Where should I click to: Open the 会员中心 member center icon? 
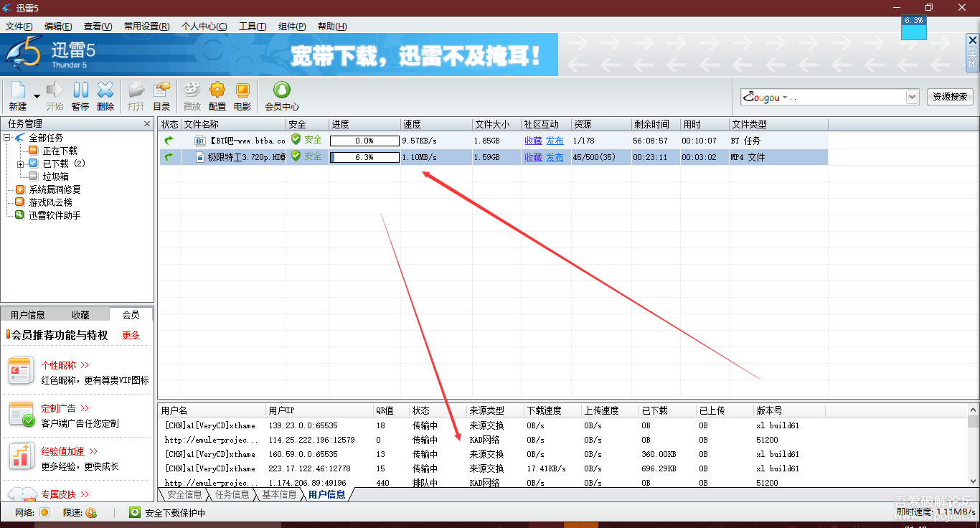point(282,90)
